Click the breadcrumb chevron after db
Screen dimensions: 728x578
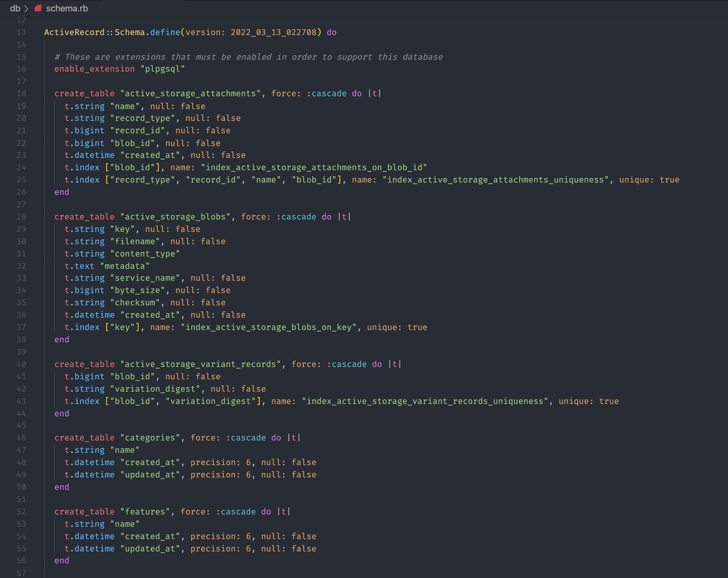[26, 9]
